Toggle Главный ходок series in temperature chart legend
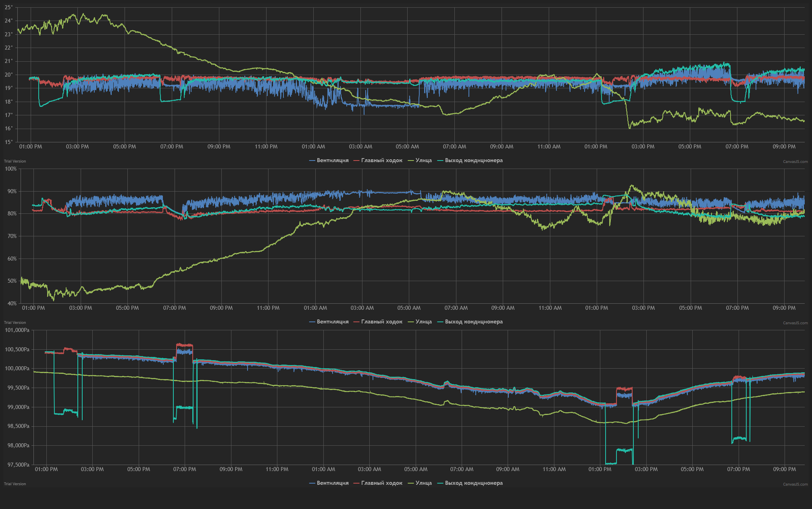812x509 pixels. [x=378, y=161]
